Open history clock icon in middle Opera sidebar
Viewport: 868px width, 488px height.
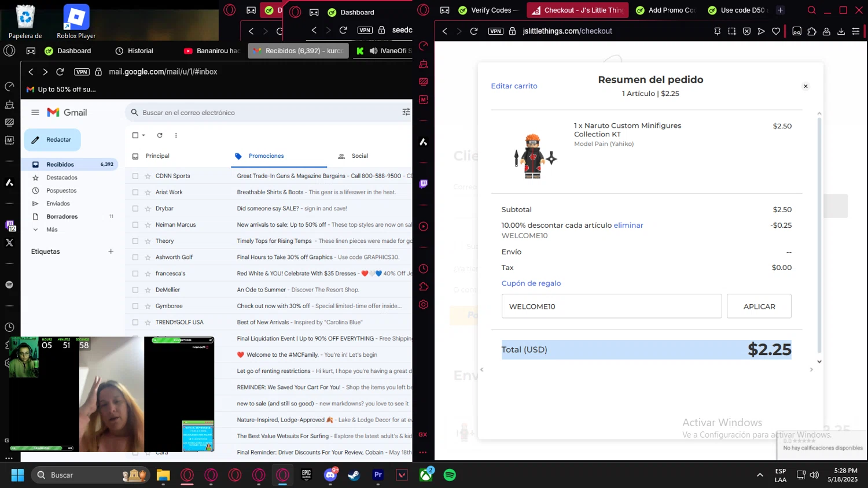pos(424,269)
